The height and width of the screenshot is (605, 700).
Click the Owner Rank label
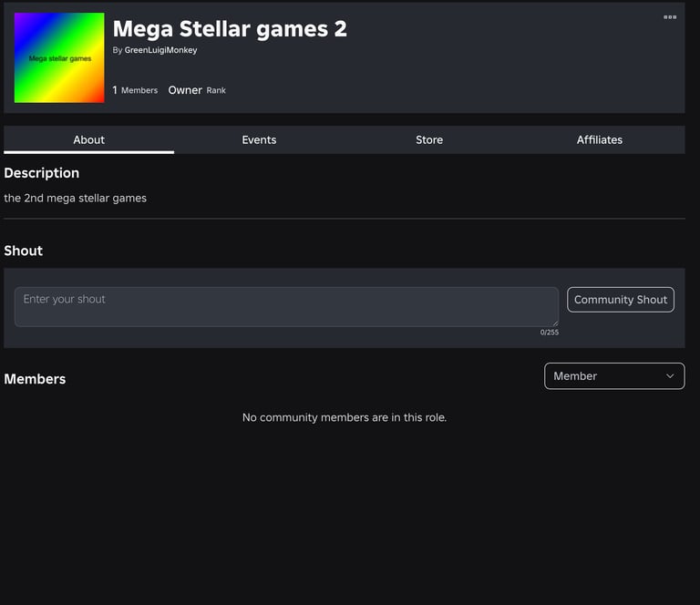point(197,90)
